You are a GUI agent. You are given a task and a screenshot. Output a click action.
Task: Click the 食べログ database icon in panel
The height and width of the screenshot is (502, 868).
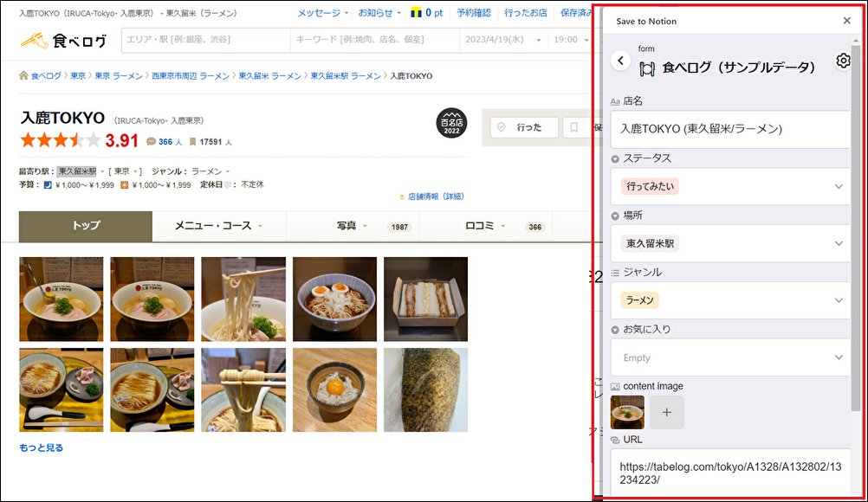tap(647, 68)
